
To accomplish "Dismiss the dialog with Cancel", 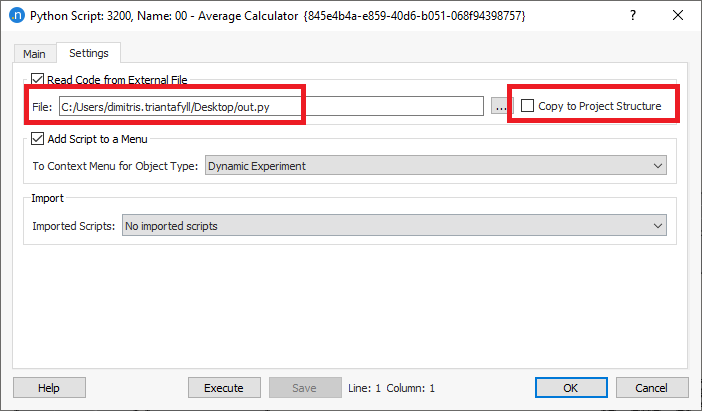I will (652, 388).
